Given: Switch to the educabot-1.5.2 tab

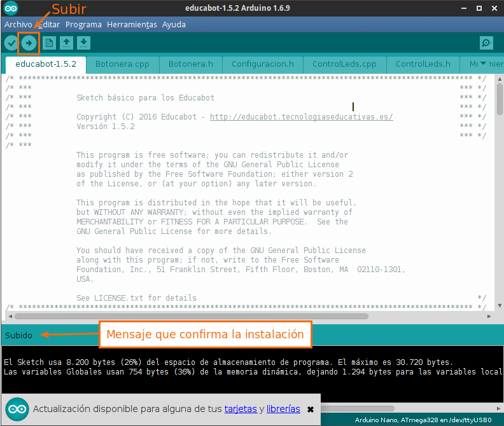Looking at the screenshot, I should pos(46,64).
